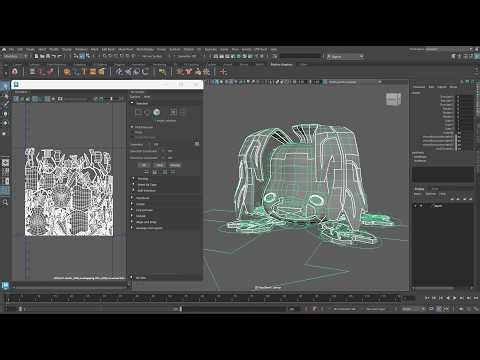
Task: Click the Inverse selection button
Action: [x=175, y=165]
